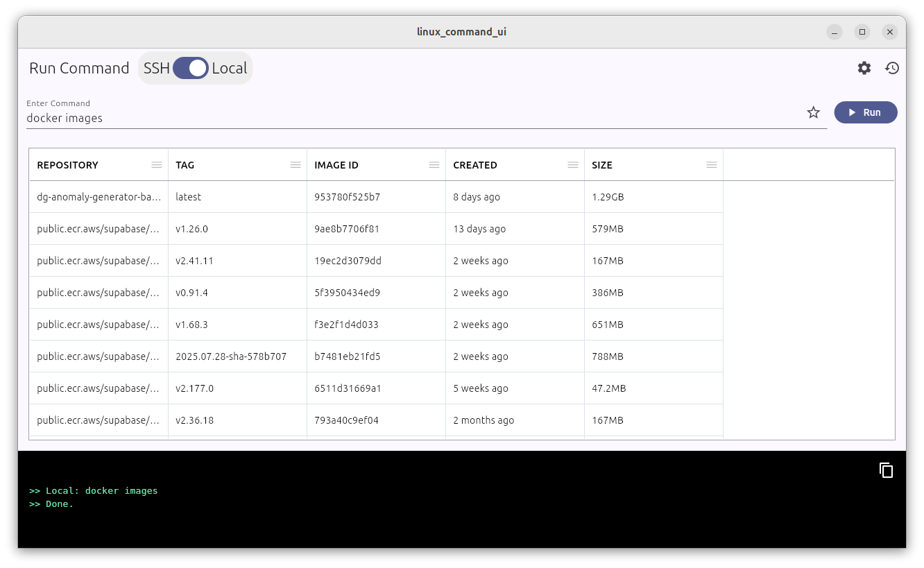Open filter options for the TAG column
The height and width of the screenshot is (568, 924).
click(x=296, y=164)
